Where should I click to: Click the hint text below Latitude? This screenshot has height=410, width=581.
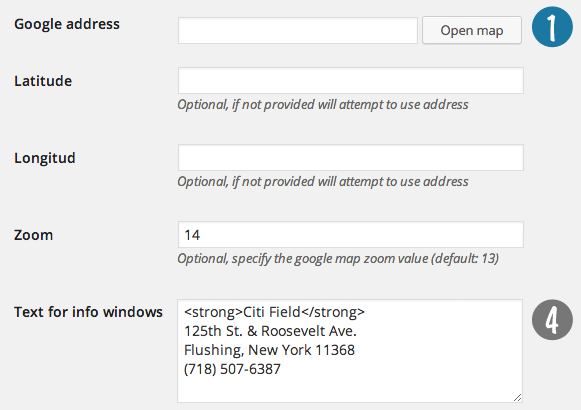[x=323, y=105]
